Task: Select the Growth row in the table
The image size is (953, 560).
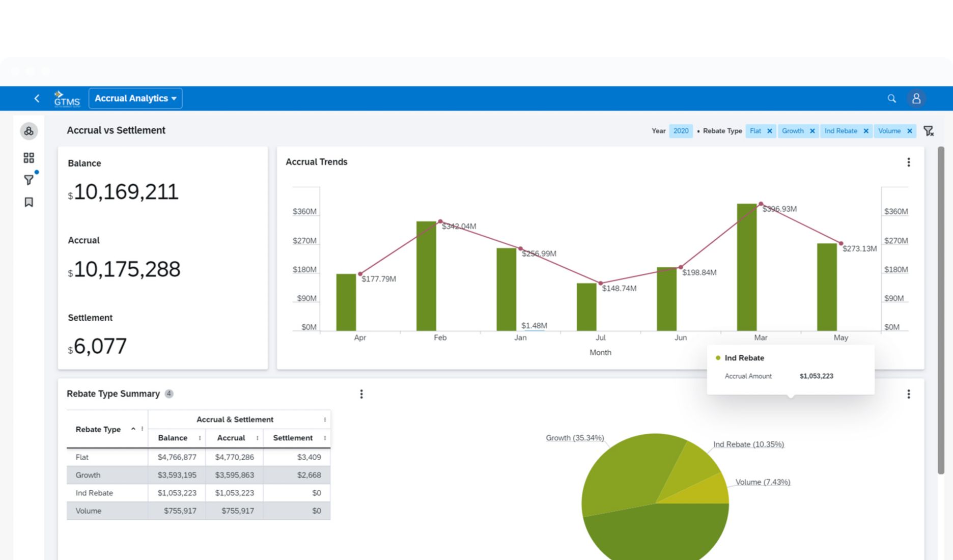Action: point(88,475)
